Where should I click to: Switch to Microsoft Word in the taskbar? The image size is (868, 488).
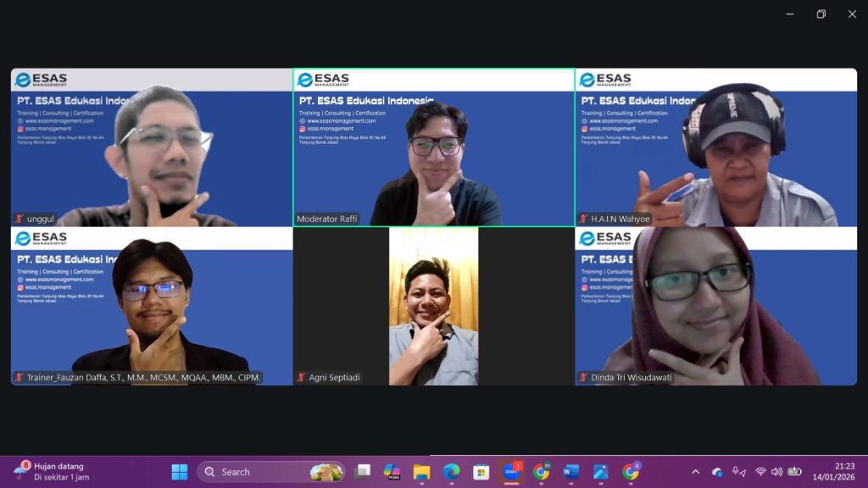pyautogui.click(x=570, y=472)
